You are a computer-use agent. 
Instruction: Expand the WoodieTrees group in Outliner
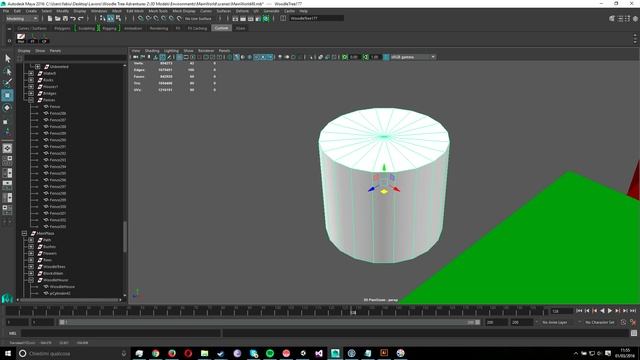pos(31,267)
